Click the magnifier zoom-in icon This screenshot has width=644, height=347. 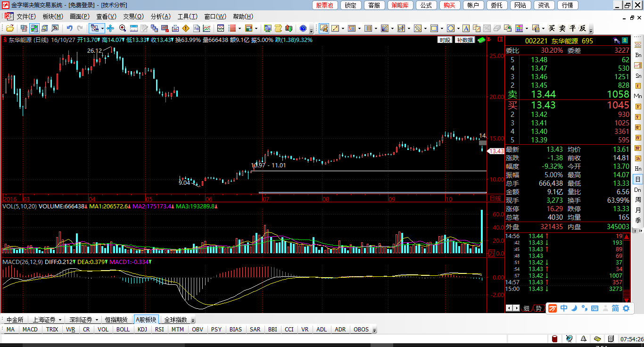(123, 28)
